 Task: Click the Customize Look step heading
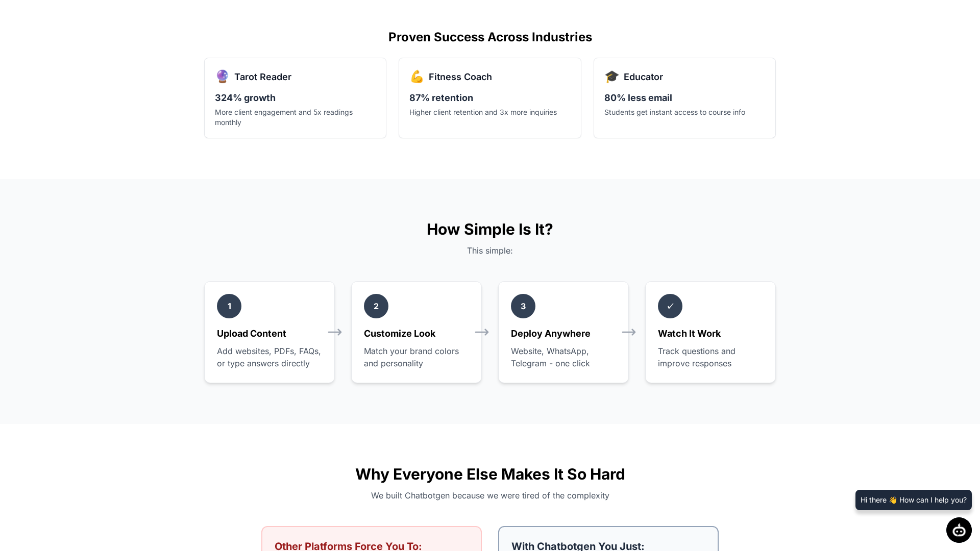coord(400,334)
